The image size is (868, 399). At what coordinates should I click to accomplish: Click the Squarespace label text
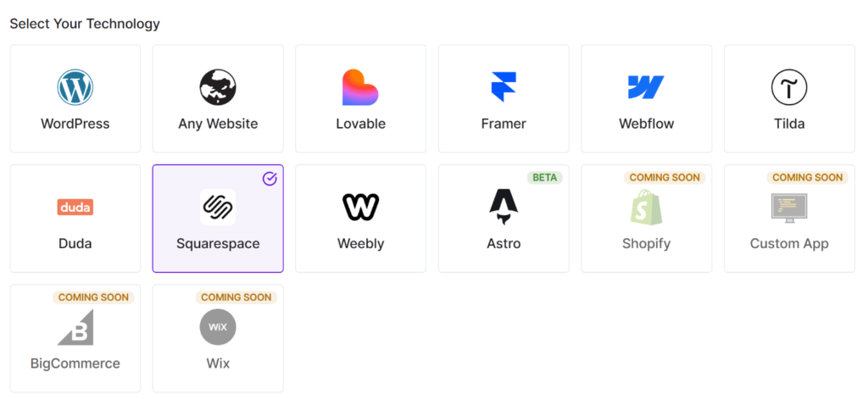point(218,243)
